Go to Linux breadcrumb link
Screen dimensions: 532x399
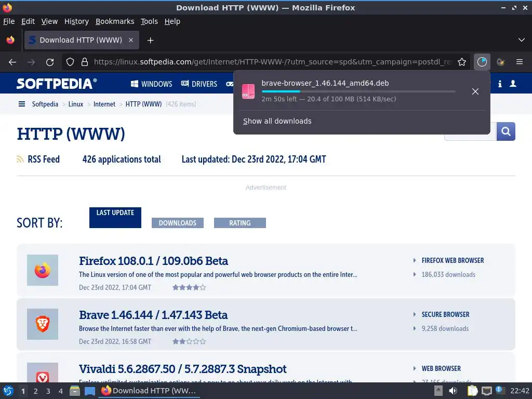[76, 104]
